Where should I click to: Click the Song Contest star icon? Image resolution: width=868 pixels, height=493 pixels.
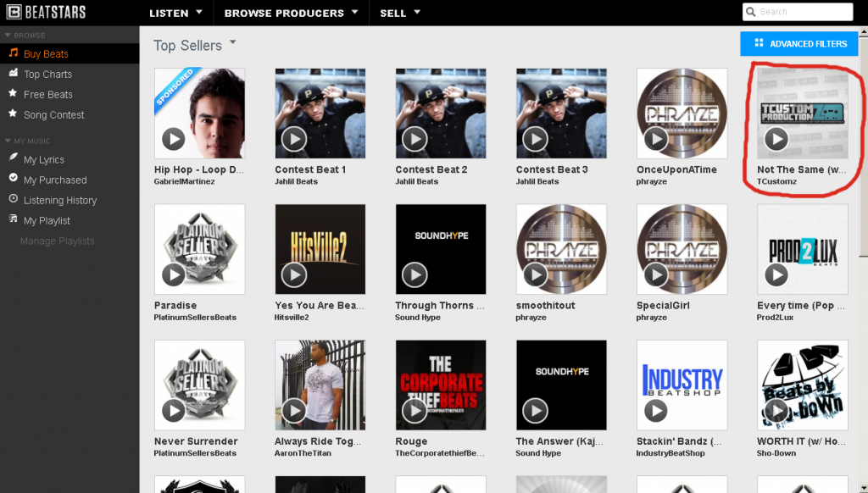tap(14, 114)
